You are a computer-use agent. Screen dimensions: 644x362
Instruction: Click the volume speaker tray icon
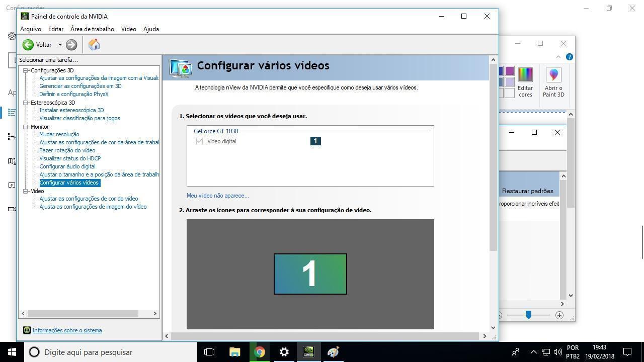(x=557, y=352)
